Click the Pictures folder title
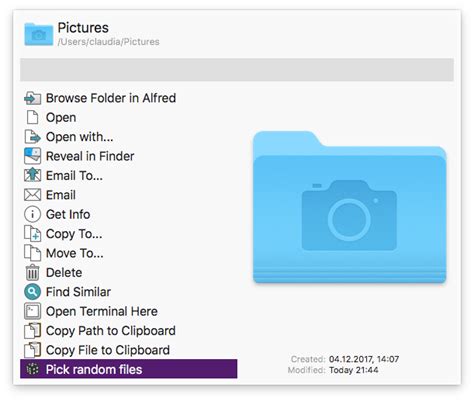Screen dimensions: 474x401 coord(83,28)
